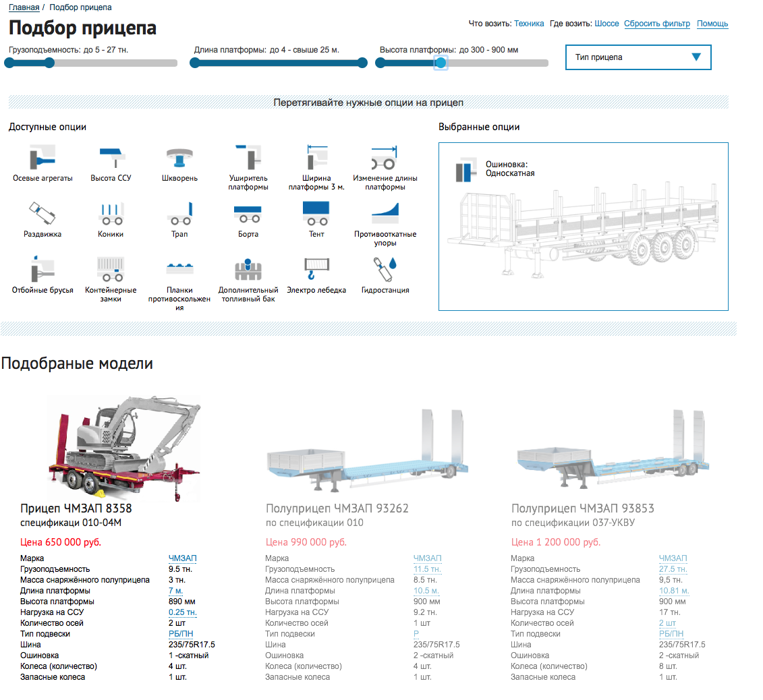This screenshot has width=763, height=700.
Task: Click the Перетягивайте нужные опции на прицеп banner
Action: [x=368, y=102]
